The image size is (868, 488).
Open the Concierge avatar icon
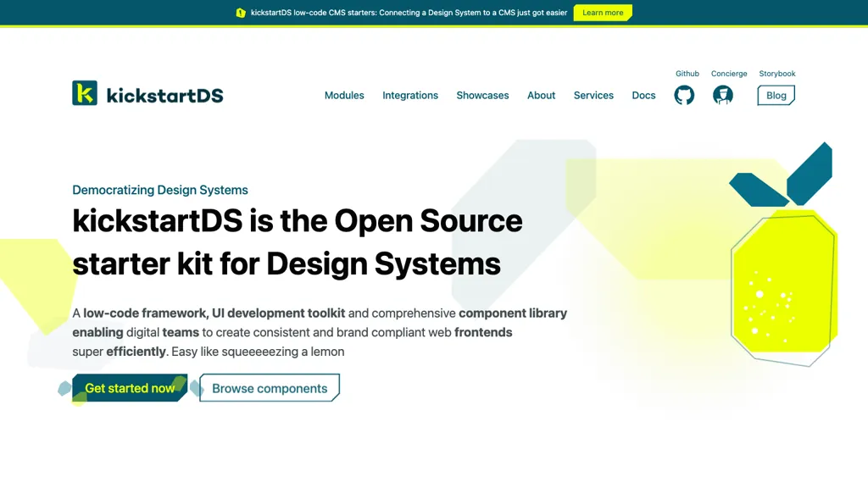(x=723, y=95)
